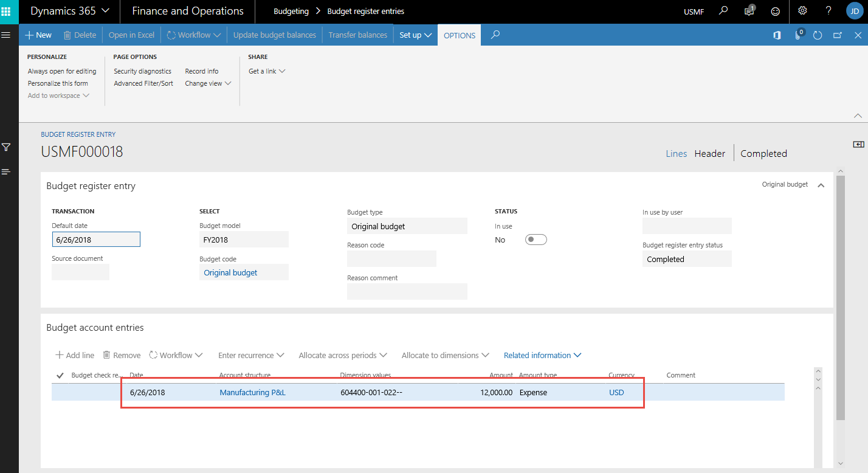The image size is (868, 473).
Task: Expand Add to workspace dropdown
Action: click(x=58, y=95)
